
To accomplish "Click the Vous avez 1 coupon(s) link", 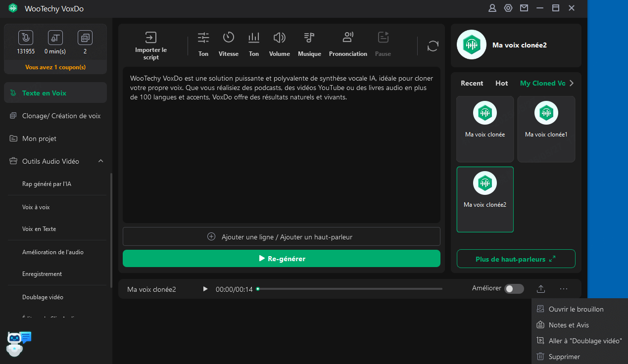I will pyautogui.click(x=55, y=67).
